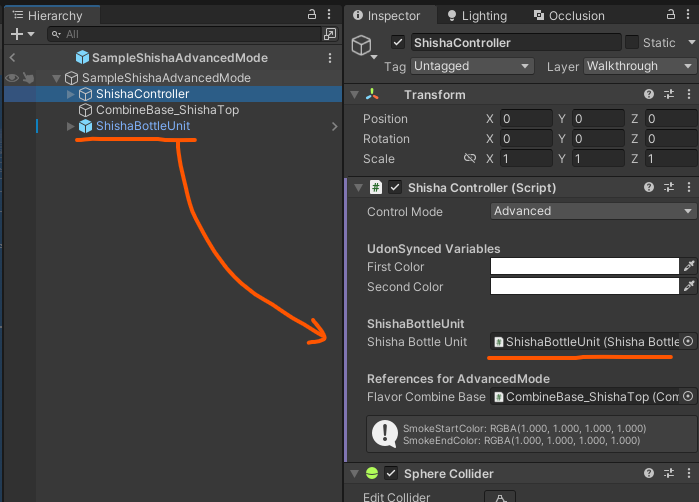The image size is (699, 502).
Task: Switch to the Lighting tab
Action: pyautogui.click(x=478, y=16)
